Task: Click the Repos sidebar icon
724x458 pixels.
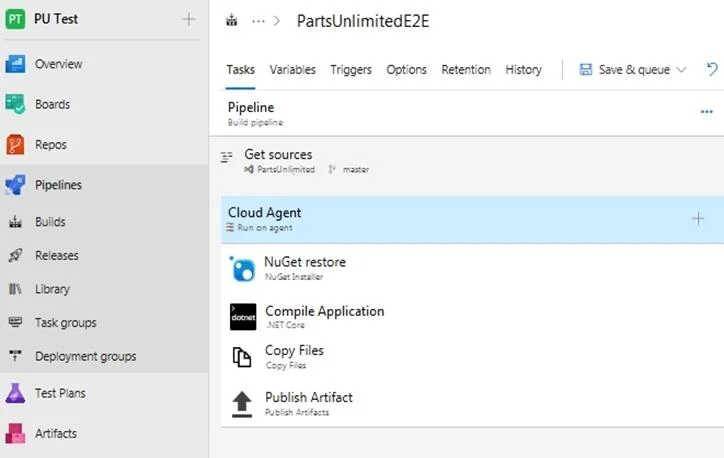Action: 15,145
